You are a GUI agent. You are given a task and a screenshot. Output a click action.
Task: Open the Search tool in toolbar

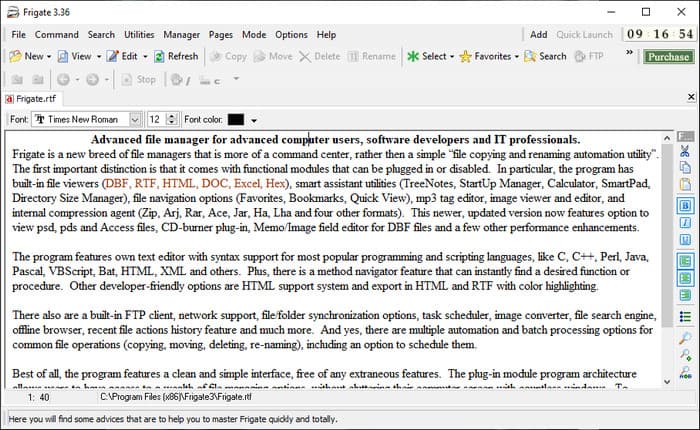pyautogui.click(x=545, y=57)
